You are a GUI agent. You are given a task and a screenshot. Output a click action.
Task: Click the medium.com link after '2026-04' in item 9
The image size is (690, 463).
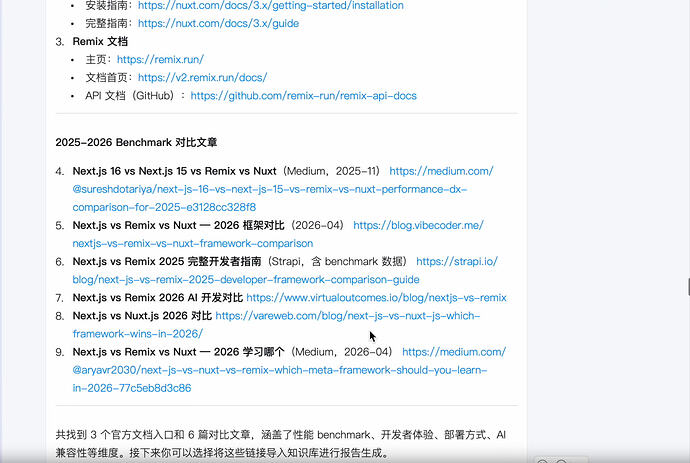pyautogui.click(x=454, y=352)
